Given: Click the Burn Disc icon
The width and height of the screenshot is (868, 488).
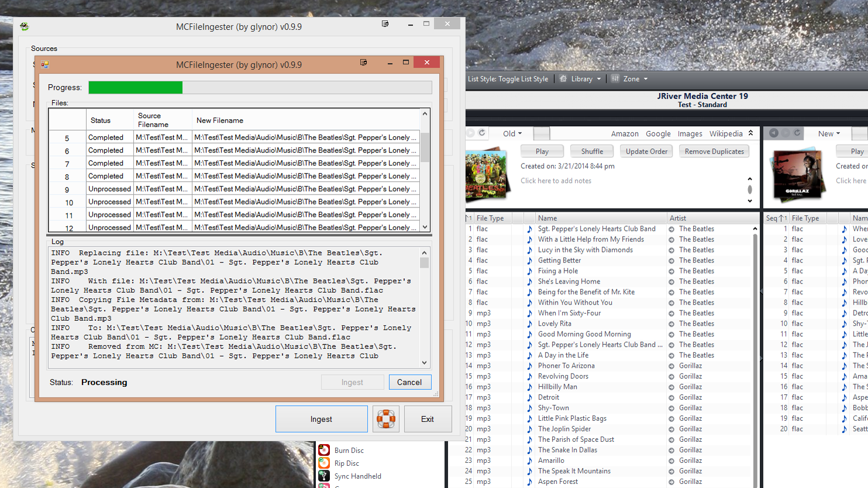Looking at the screenshot, I should [324, 450].
